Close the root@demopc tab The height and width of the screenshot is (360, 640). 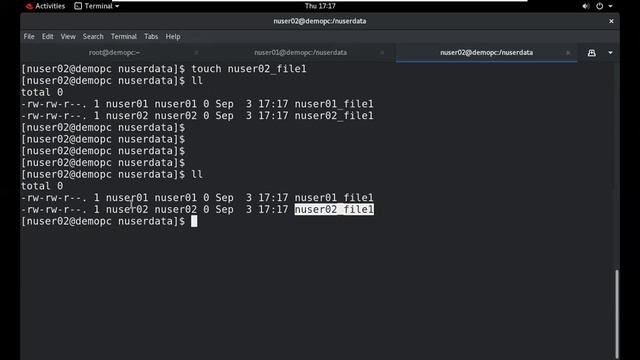point(196,53)
